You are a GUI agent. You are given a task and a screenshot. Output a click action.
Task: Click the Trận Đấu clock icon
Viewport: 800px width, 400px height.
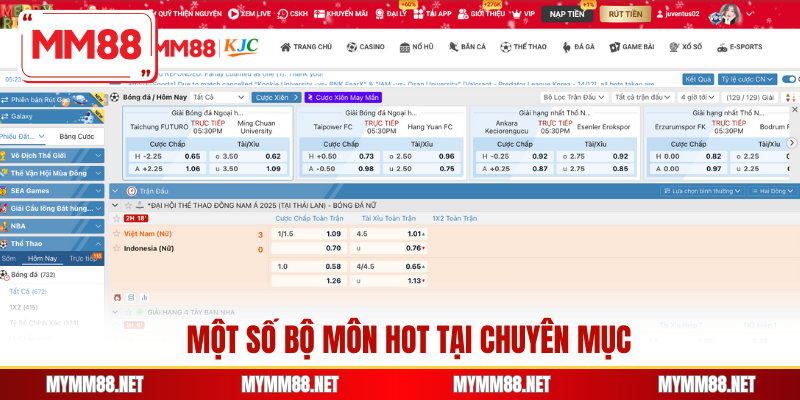pos(131,191)
